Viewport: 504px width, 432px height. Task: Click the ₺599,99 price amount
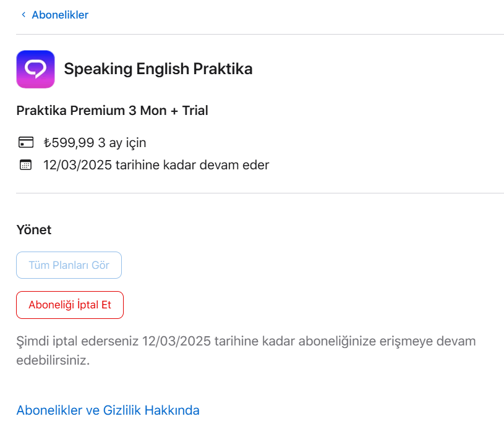[x=69, y=143]
